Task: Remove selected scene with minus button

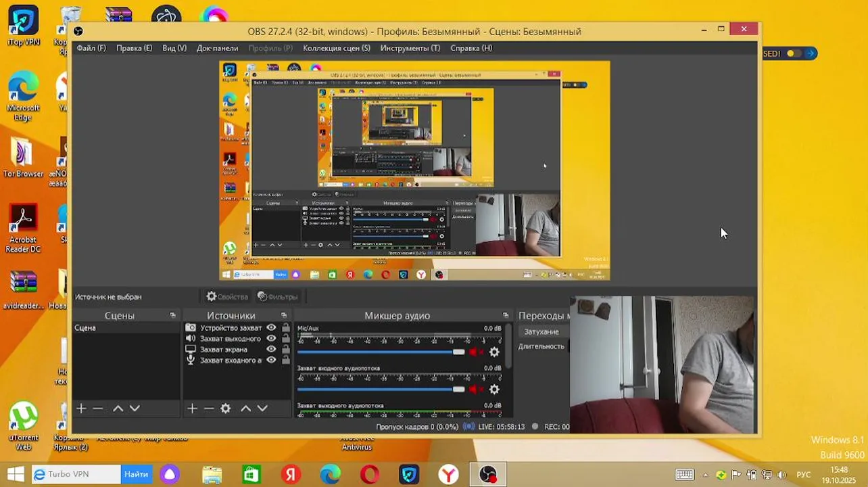Action: pyautogui.click(x=98, y=409)
